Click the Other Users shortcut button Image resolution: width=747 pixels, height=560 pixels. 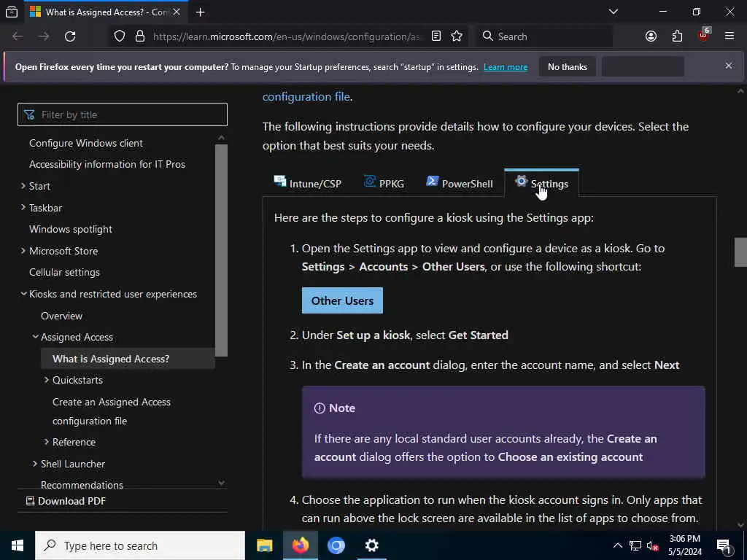(x=342, y=300)
